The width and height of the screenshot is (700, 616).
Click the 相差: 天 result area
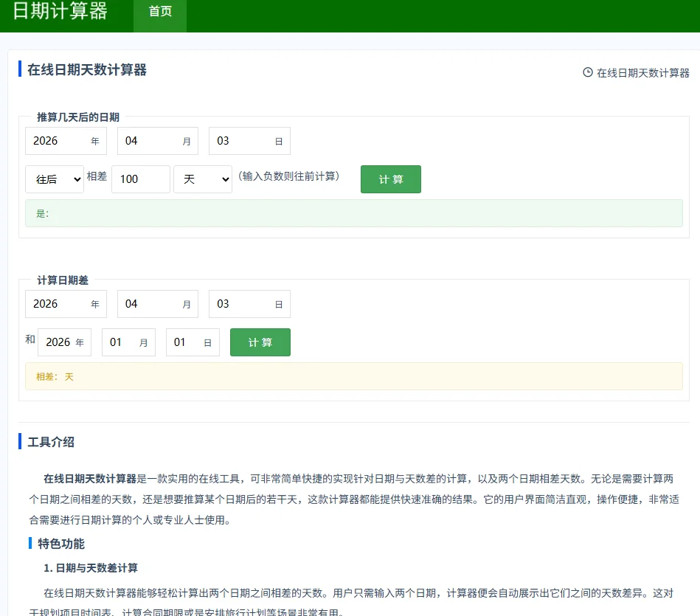point(353,376)
